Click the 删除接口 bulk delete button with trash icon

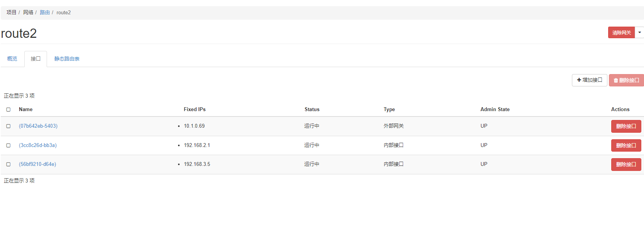[626, 80]
